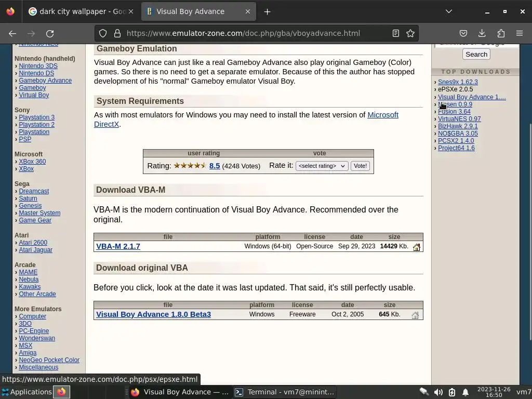The image size is (532, 399).
Task: Reload the current page
Action: click(x=50, y=33)
